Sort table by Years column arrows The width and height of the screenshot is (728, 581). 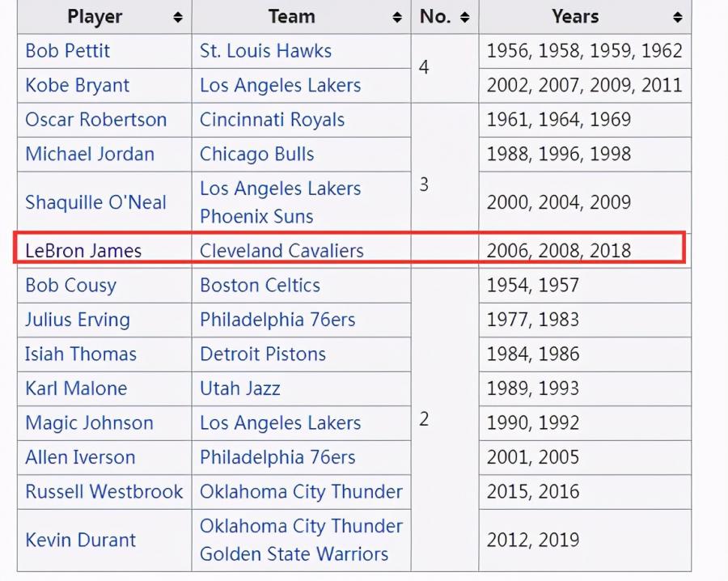tap(678, 18)
